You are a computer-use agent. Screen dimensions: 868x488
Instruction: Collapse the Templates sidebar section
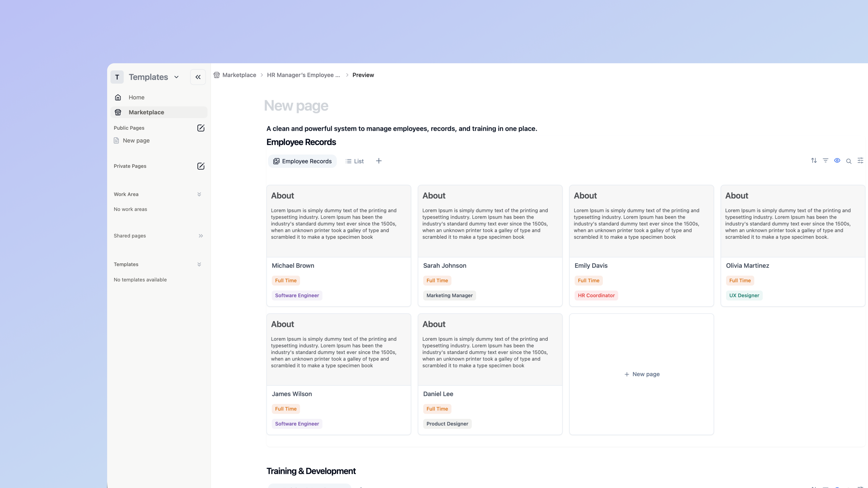tap(199, 264)
